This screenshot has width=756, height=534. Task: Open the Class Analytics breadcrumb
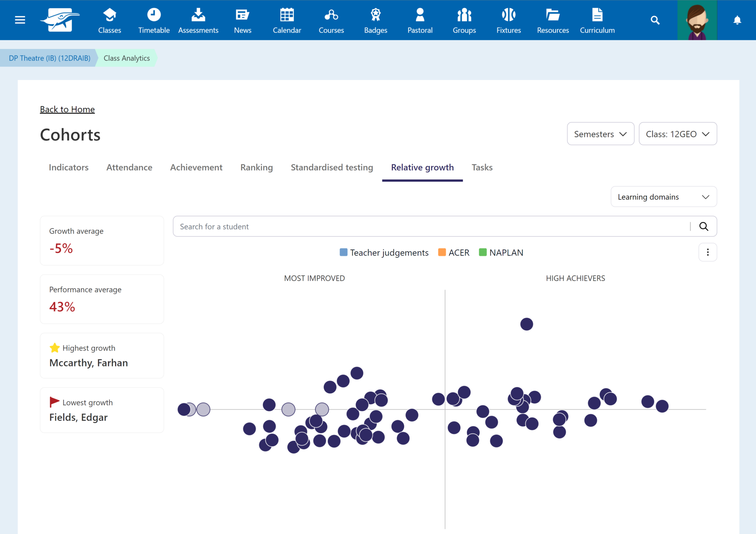[x=126, y=58]
